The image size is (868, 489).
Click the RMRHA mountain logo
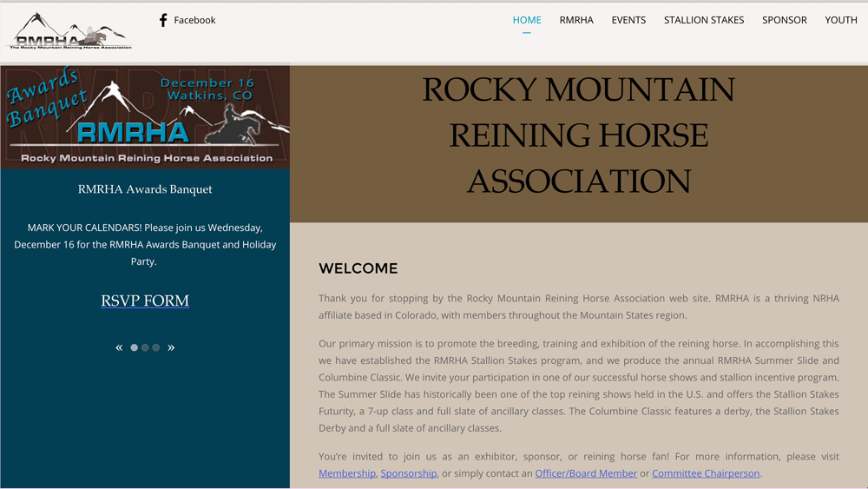click(69, 31)
